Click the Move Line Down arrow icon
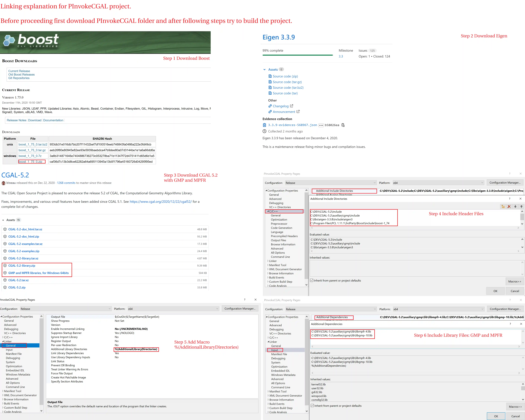 point(515,206)
